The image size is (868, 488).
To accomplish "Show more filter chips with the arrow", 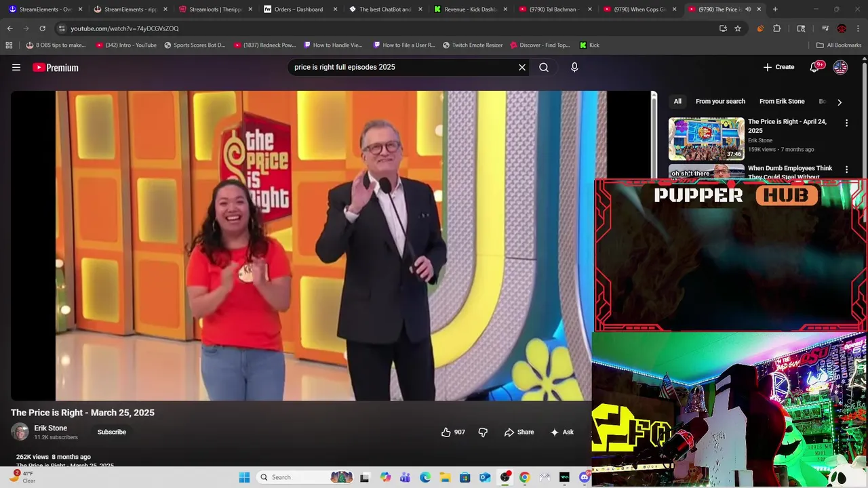I will (840, 102).
